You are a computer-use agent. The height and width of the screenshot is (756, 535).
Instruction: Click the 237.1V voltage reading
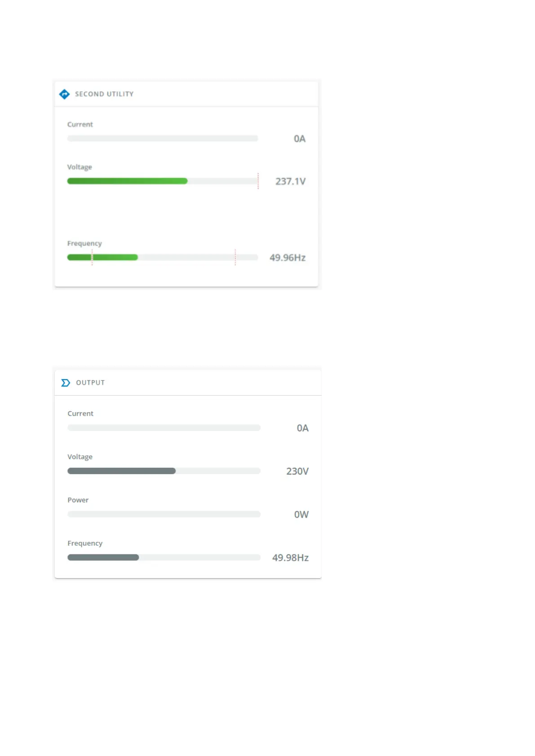pos(290,181)
